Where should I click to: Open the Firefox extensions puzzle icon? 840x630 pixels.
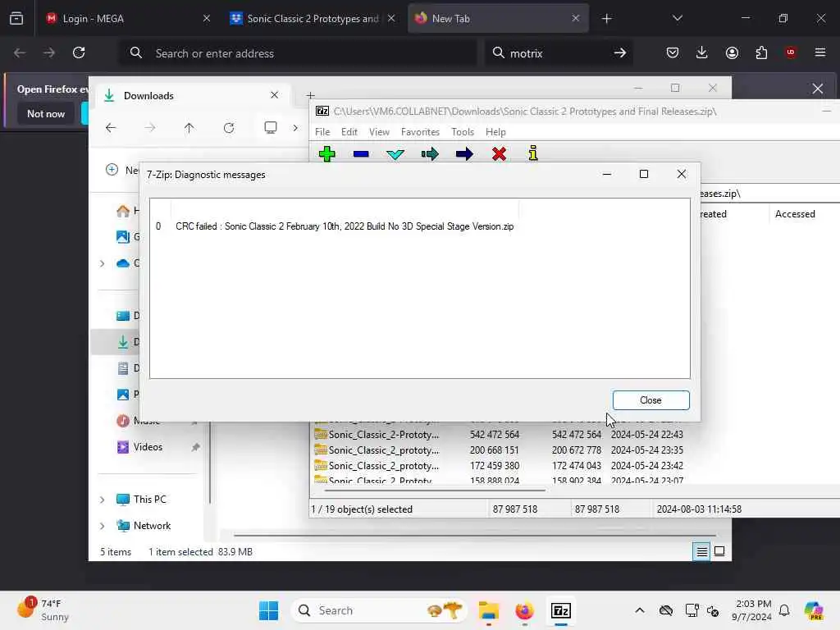761,52
